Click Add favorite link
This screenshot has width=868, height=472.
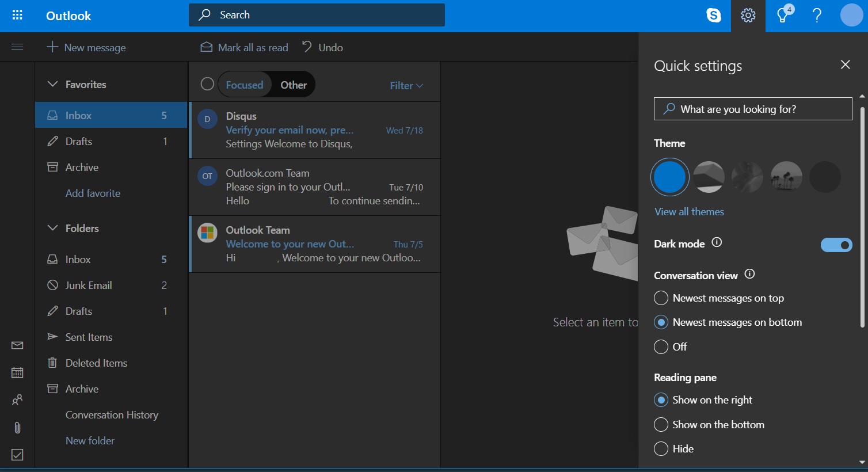93,193
